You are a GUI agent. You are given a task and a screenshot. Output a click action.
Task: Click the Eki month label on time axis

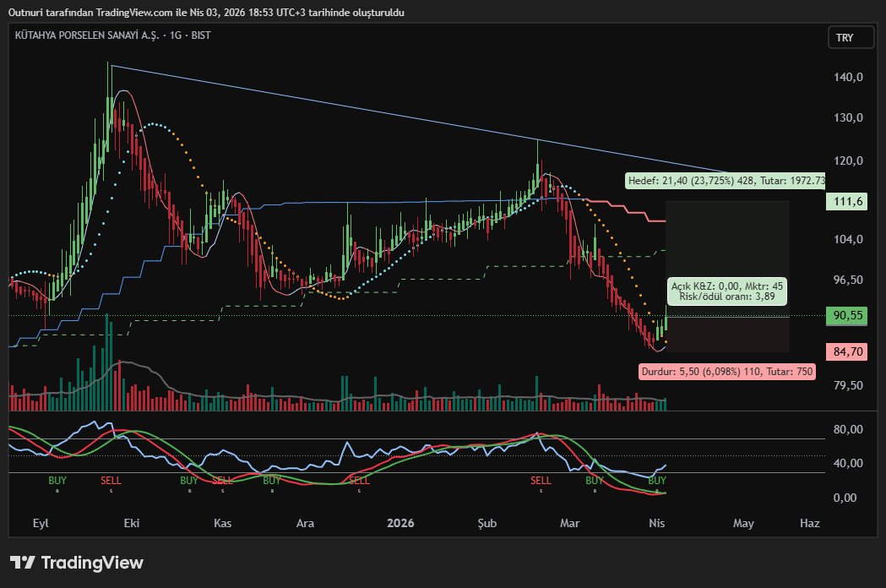click(132, 523)
